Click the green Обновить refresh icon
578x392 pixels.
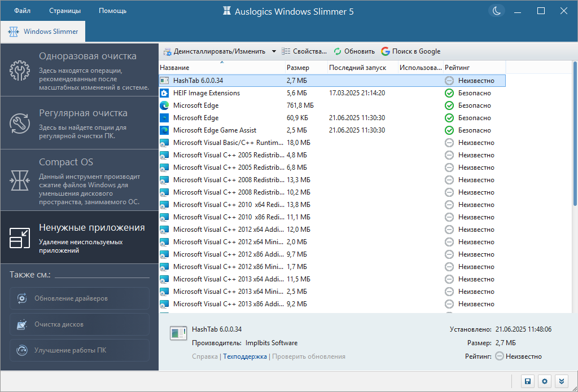coord(338,51)
